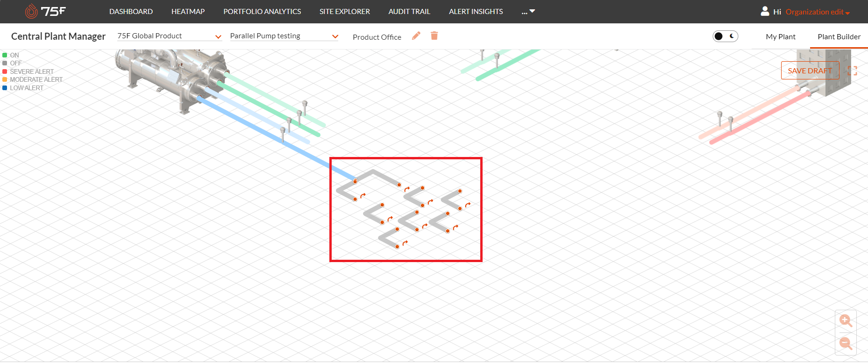Click the green ON legend swatch

coord(5,55)
